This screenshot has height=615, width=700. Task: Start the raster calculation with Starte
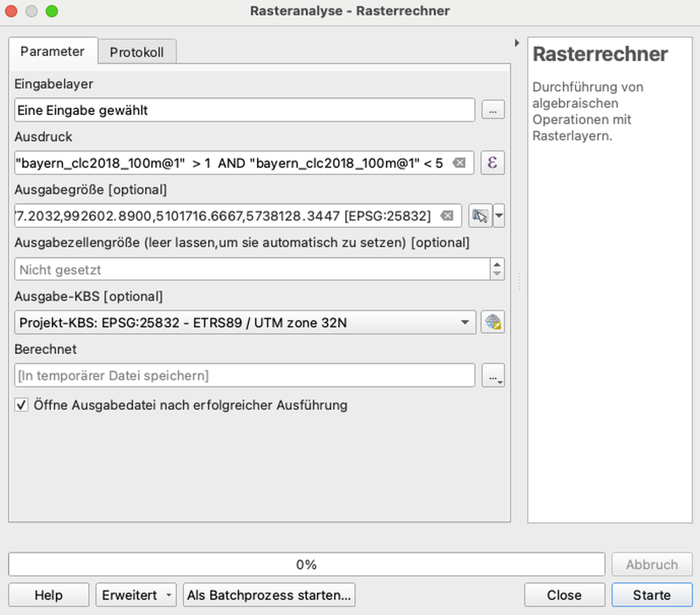pyautogui.click(x=652, y=595)
